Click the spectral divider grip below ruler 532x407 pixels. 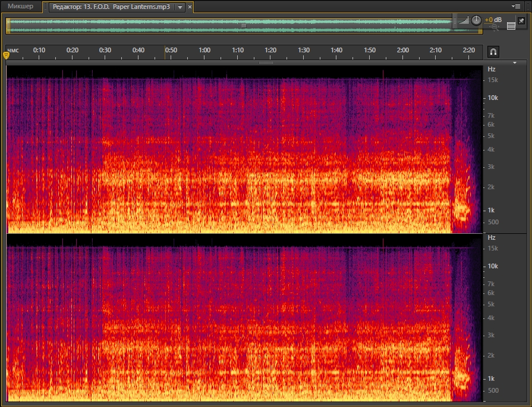pos(266,62)
